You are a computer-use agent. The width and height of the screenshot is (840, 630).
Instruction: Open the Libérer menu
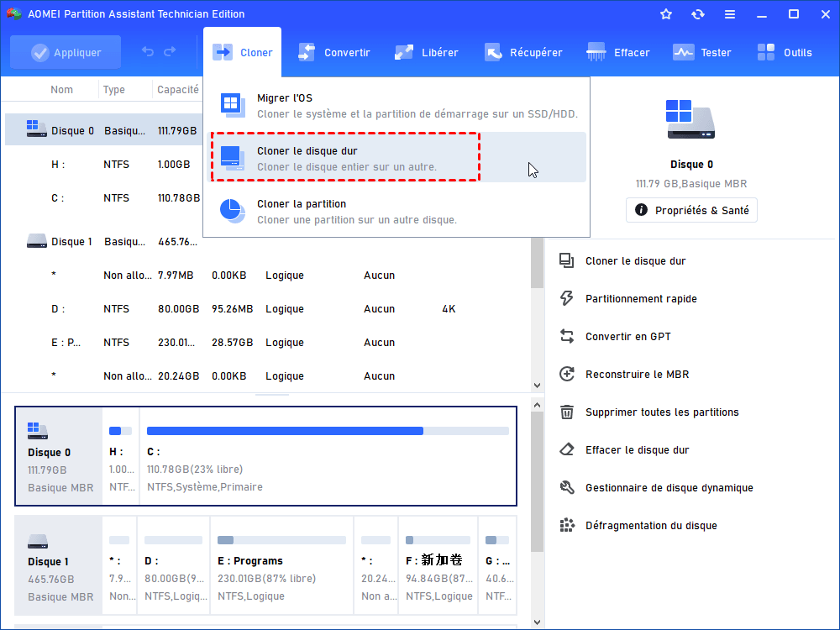[426, 52]
